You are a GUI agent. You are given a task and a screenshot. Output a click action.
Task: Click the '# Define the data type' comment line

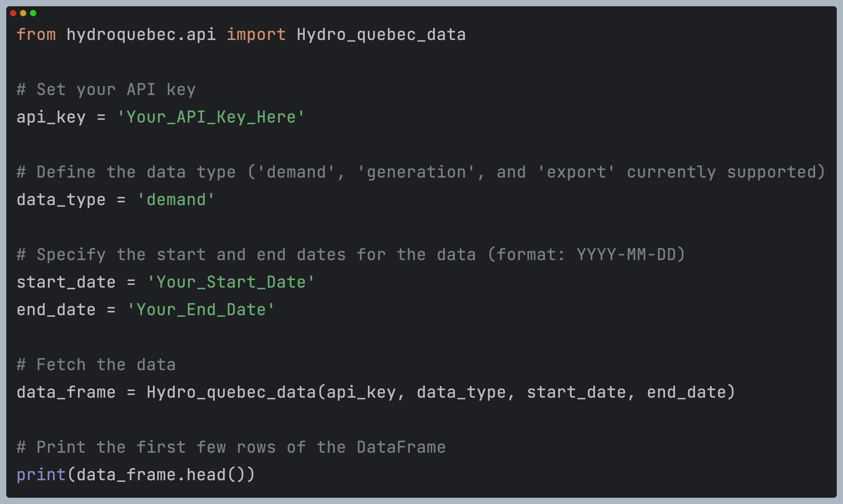pos(421,172)
